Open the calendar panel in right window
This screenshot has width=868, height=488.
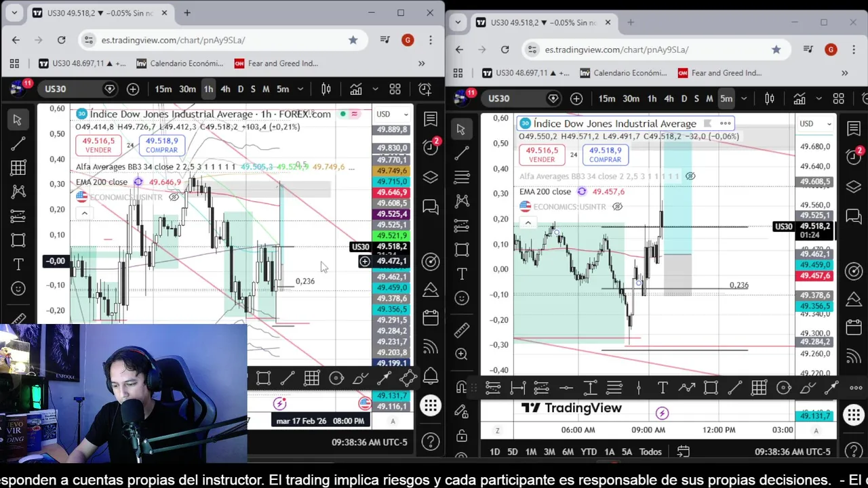point(853,327)
